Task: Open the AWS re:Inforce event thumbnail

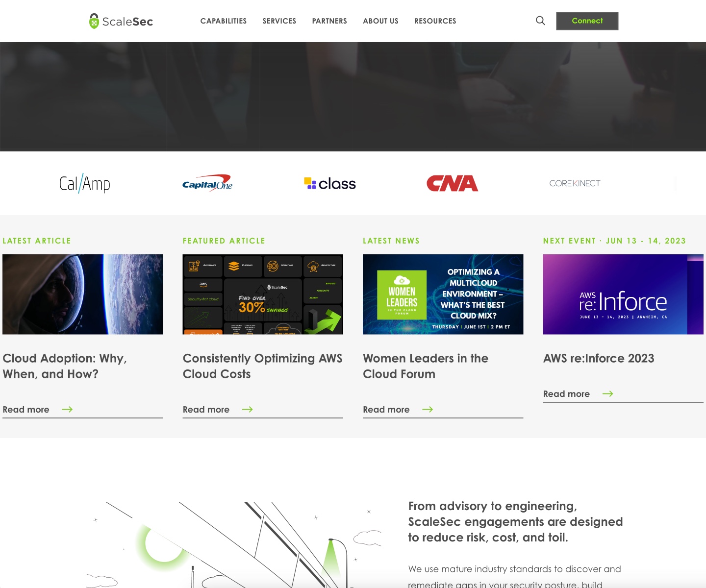Action: [623, 294]
